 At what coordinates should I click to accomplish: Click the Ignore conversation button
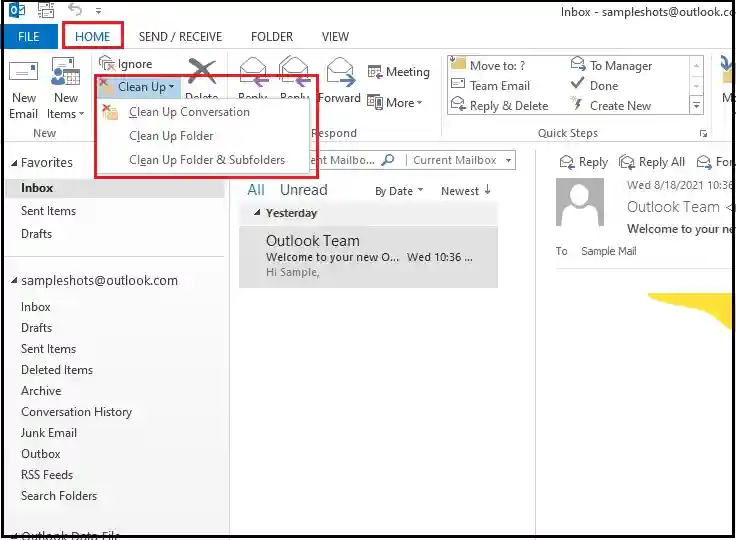[x=126, y=63]
